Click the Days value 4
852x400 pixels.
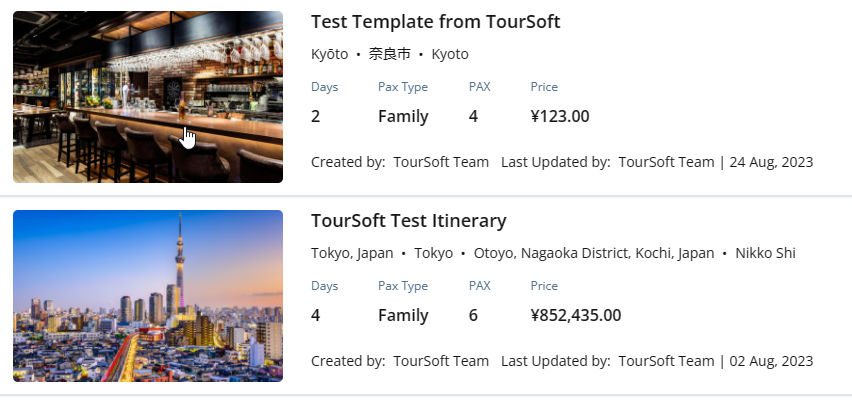[316, 315]
